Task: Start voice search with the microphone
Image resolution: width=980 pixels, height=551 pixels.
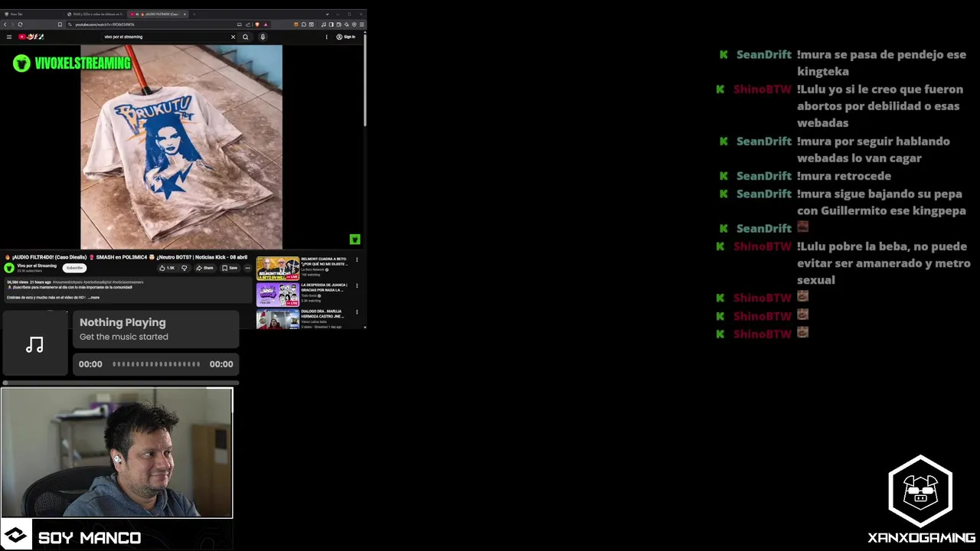Action: pyautogui.click(x=263, y=37)
